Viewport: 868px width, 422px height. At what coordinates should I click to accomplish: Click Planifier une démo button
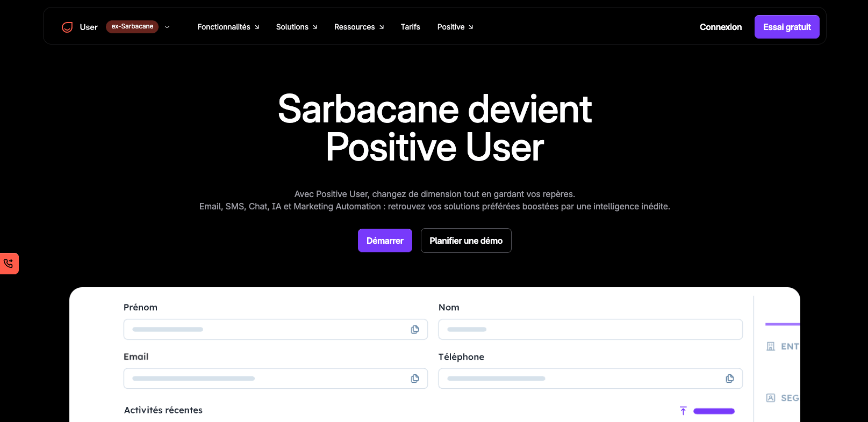pyautogui.click(x=466, y=241)
